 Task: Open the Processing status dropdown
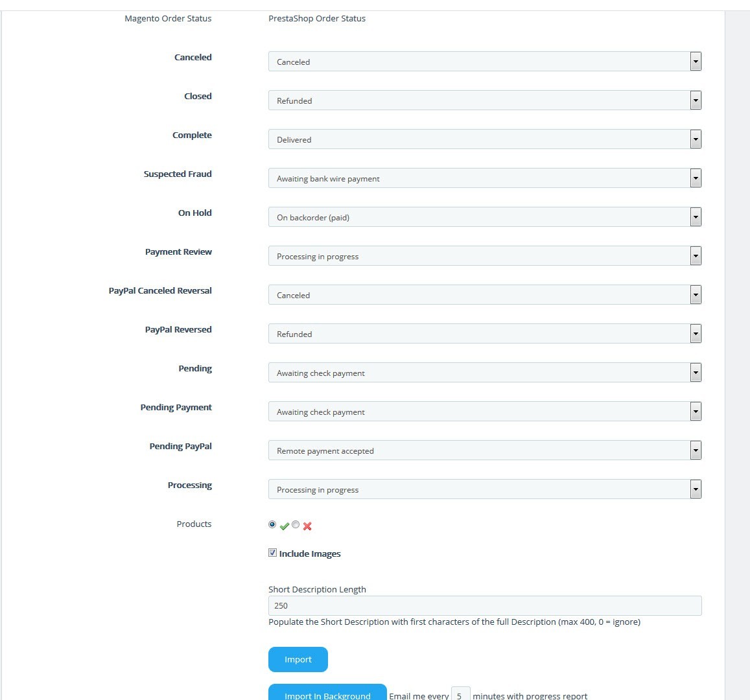click(484, 489)
